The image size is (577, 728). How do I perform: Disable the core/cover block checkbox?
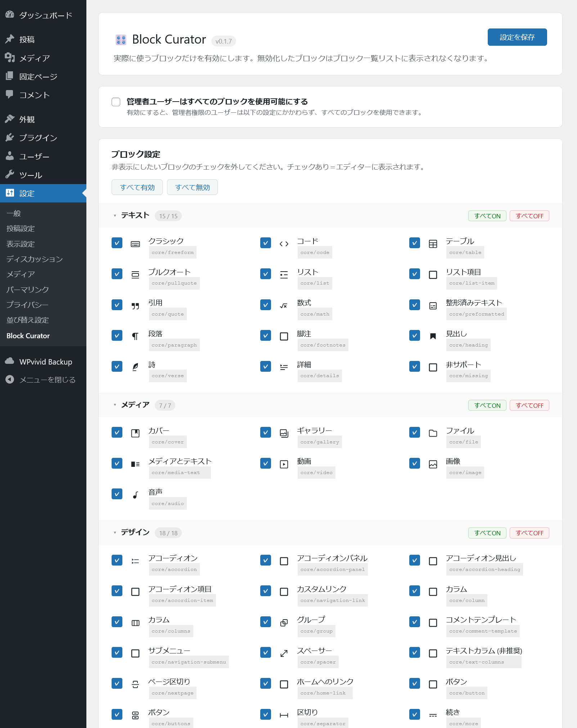tap(117, 432)
